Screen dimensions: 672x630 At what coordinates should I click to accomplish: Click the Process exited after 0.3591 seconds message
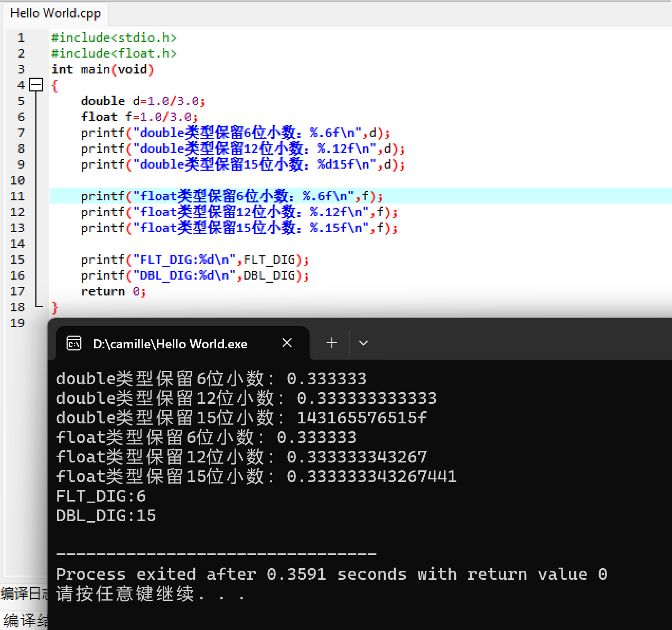[x=332, y=575]
